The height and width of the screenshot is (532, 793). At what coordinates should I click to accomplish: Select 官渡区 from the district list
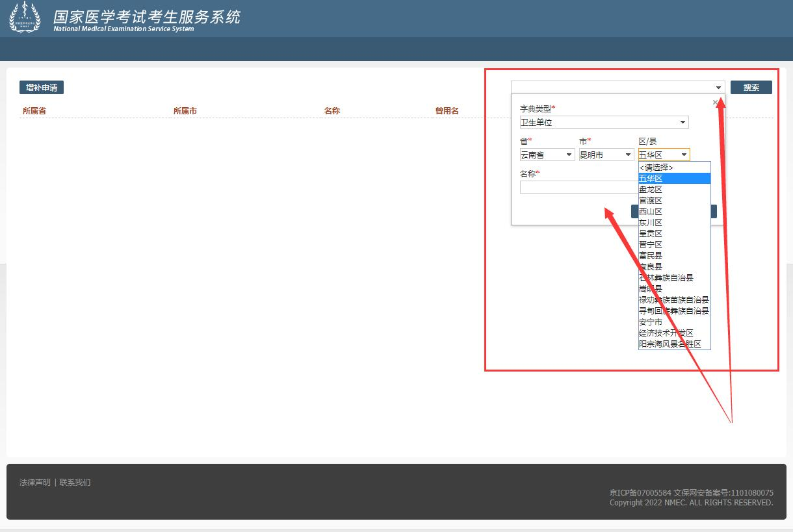click(651, 201)
